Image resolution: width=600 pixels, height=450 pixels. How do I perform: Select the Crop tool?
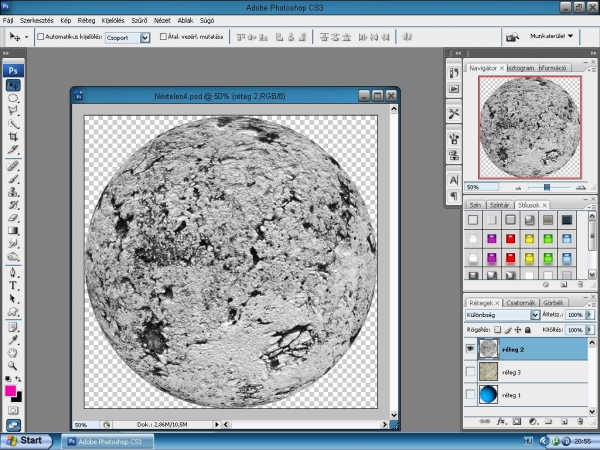[13, 137]
